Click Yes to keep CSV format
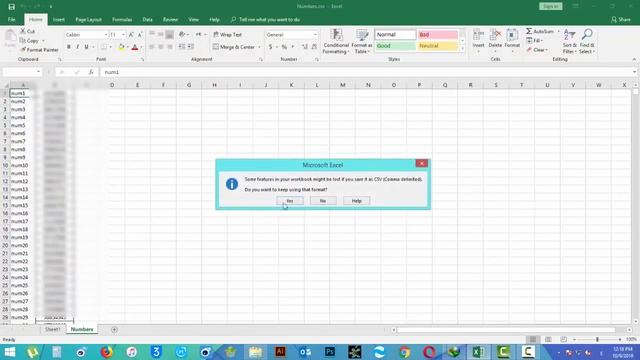Image resolution: width=640 pixels, height=360 pixels. tap(290, 201)
